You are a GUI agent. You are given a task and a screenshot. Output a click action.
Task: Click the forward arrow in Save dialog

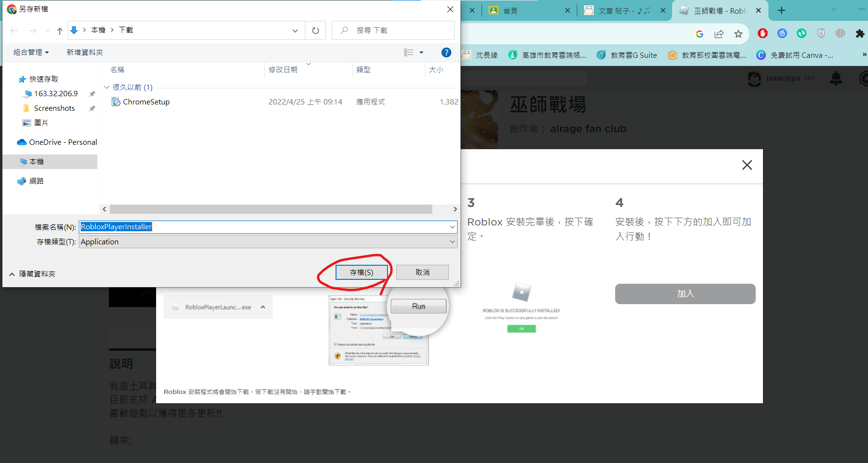coord(33,31)
